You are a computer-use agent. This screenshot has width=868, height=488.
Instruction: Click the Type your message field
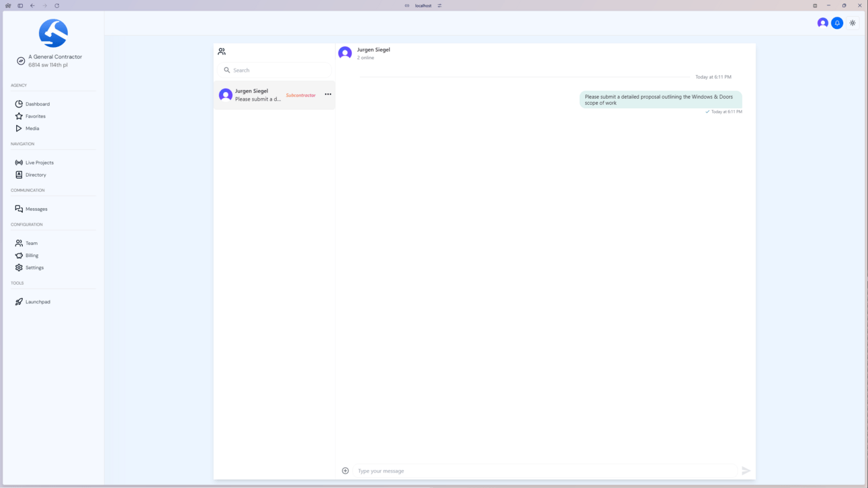pyautogui.click(x=546, y=471)
